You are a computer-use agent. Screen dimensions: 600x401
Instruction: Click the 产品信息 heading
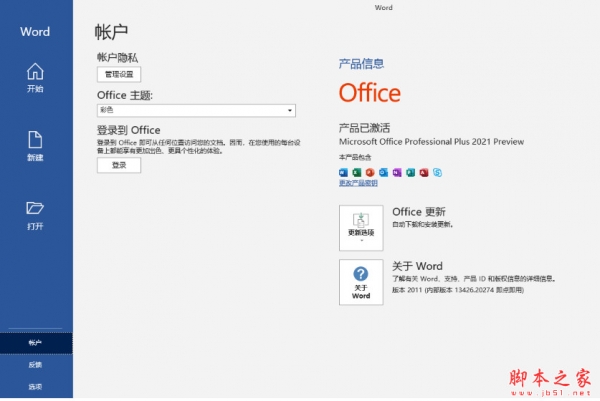(x=361, y=64)
